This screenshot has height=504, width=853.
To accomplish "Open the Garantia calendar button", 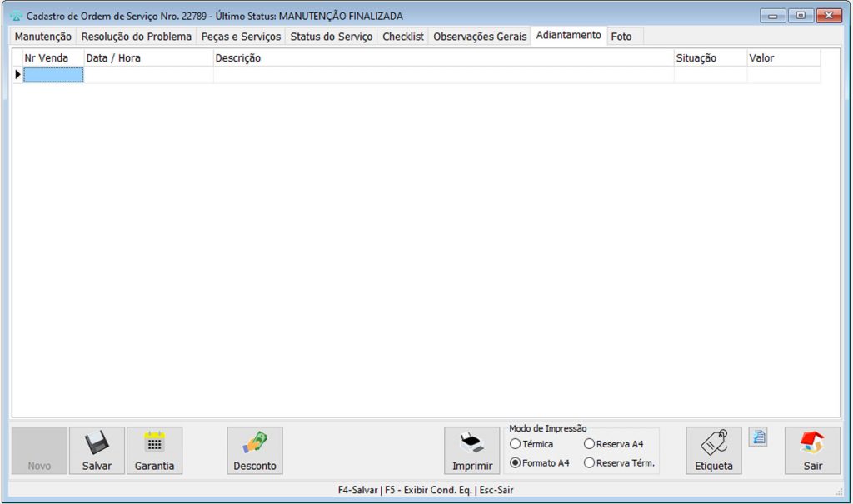I will click(x=154, y=451).
